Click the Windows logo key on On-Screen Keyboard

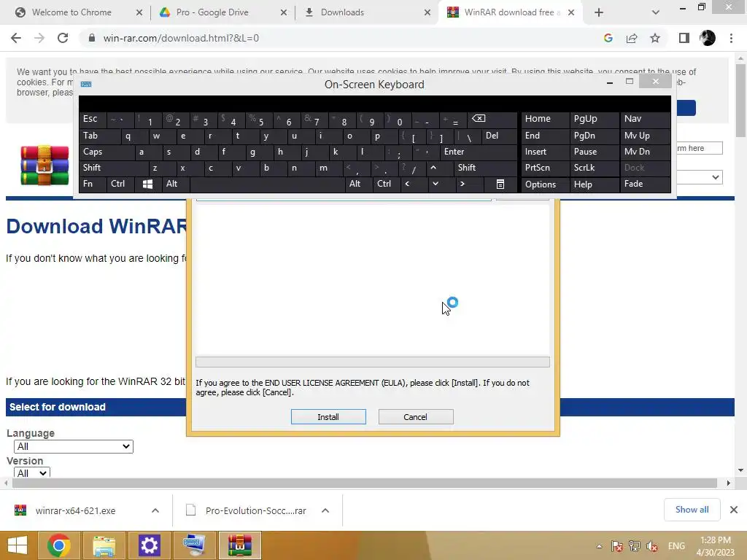click(147, 184)
